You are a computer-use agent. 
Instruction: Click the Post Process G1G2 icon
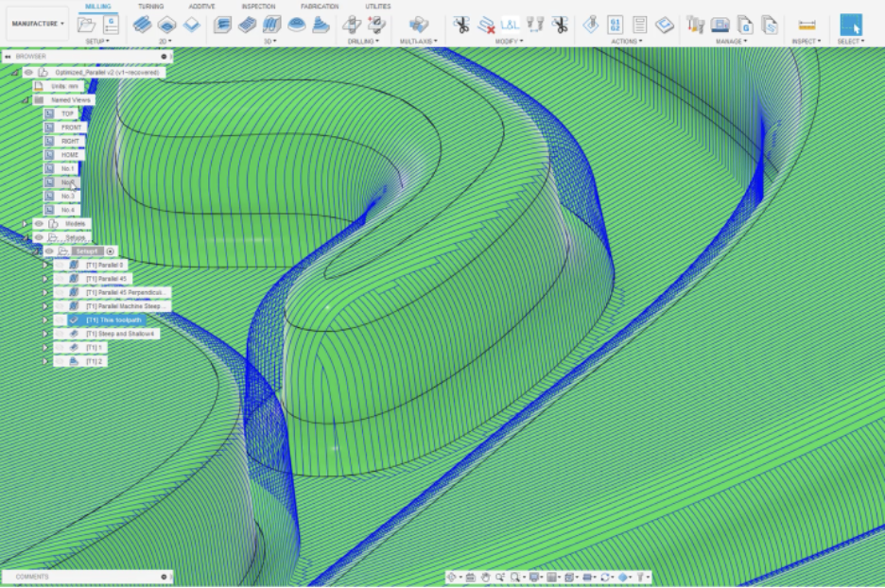click(616, 25)
